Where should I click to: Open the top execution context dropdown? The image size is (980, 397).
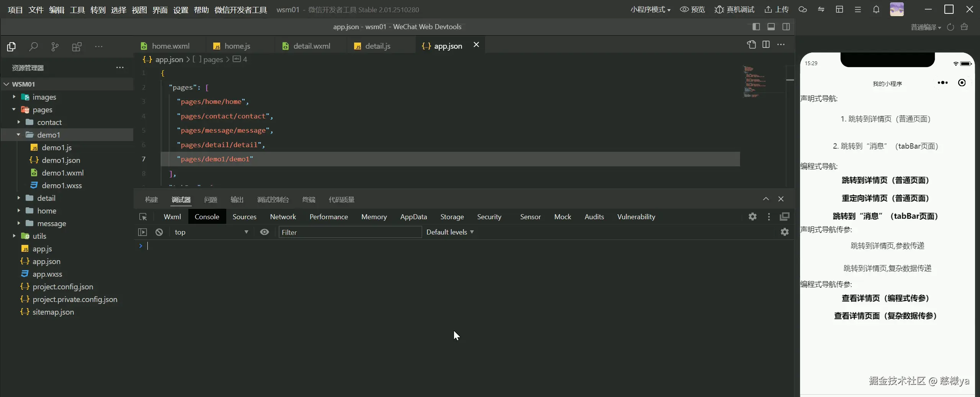click(211, 232)
